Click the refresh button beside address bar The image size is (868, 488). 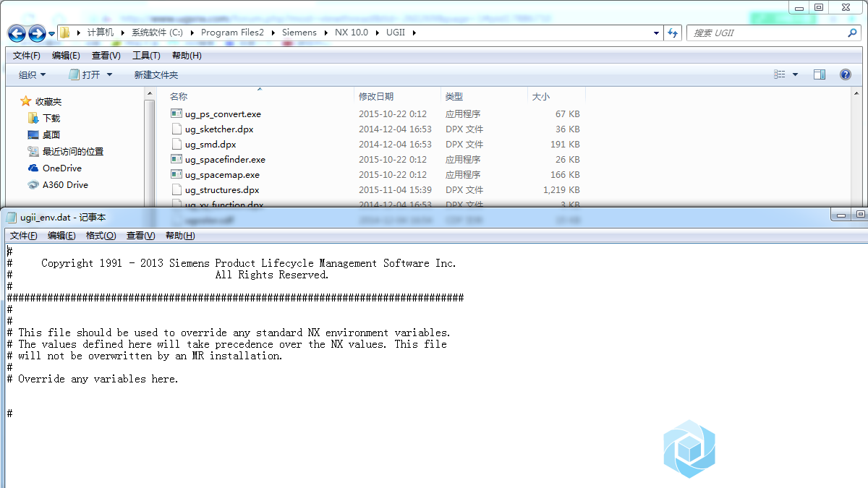click(673, 33)
